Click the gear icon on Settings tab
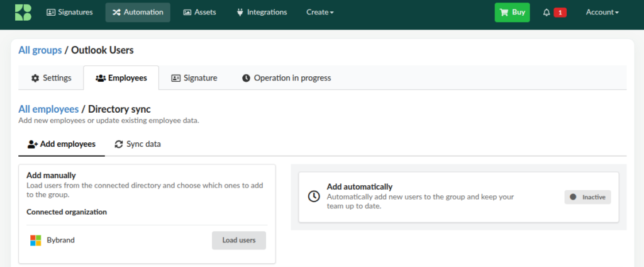The width and height of the screenshot is (644, 267). click(x=35, y=77)
